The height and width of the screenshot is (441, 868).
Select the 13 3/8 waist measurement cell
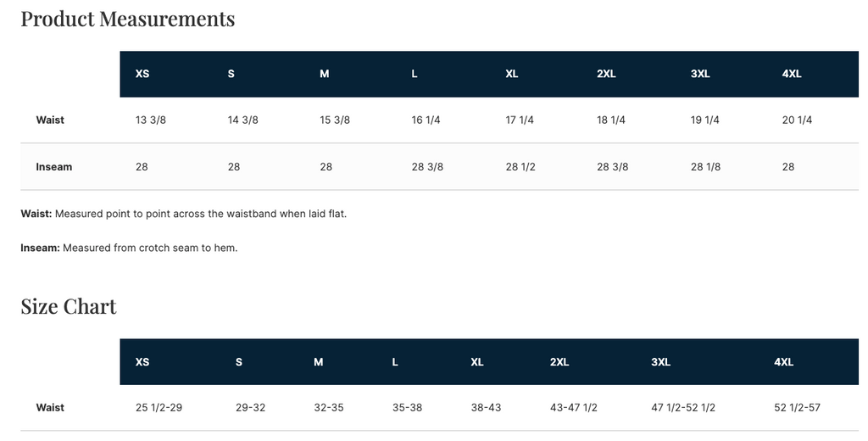(151, 120)
